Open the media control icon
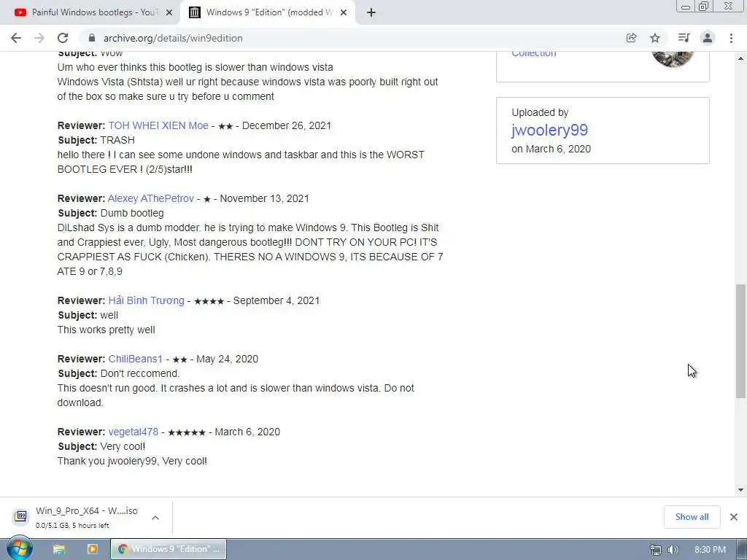 [x=684, y=38]
